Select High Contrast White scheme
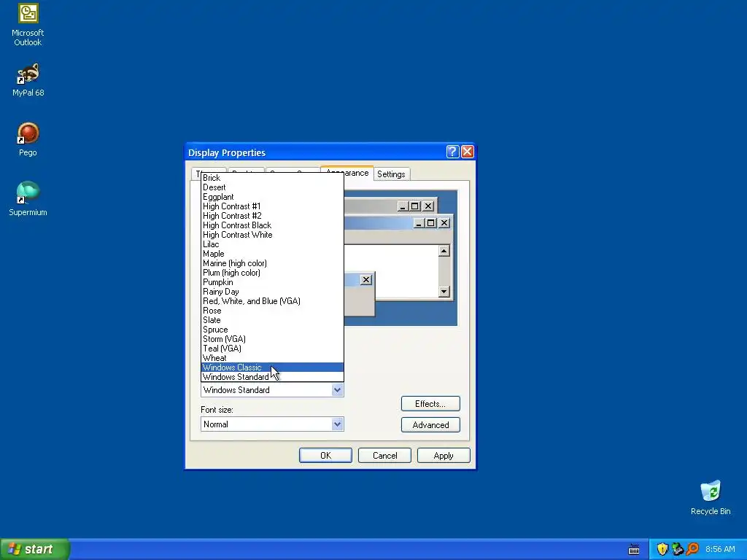This screenshot has width=747, height=560. [272, 235]
